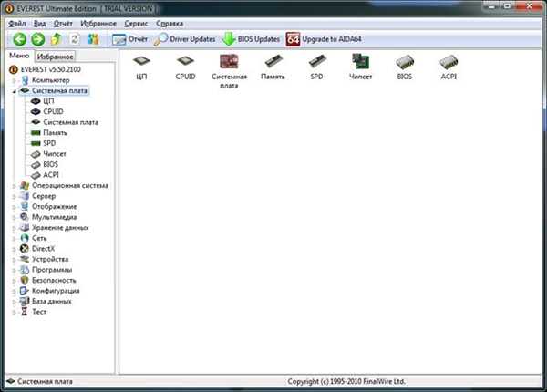Click Driver Updates in toolbar
The width and height of the screenshot is (547, 392).
[184, 39]
